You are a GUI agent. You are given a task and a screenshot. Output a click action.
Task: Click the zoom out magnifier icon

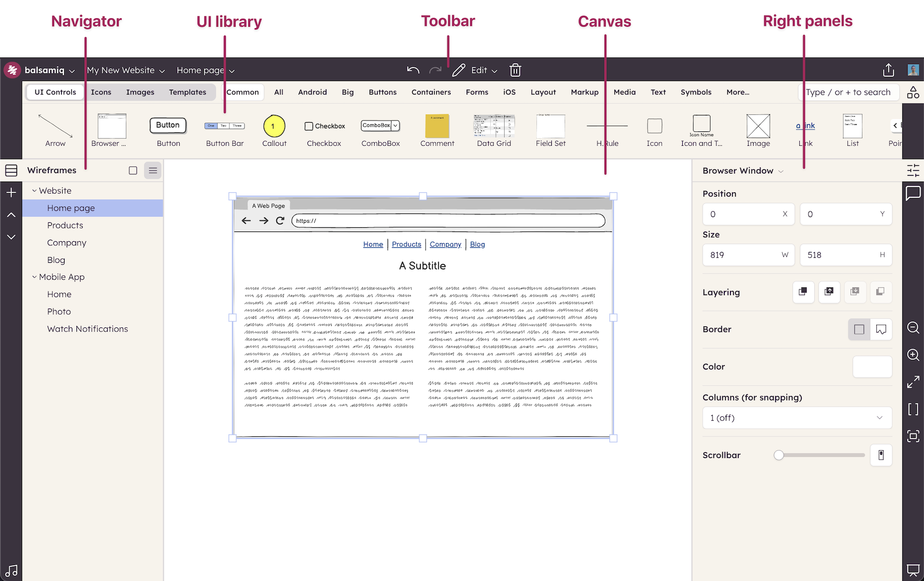pyautogui.click(x=913, y=328)
